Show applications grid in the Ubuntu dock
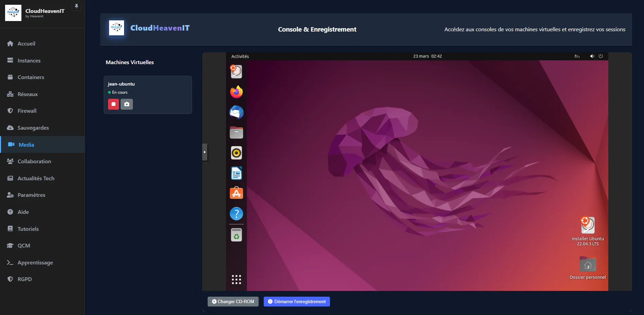This screenshot has width=644, height=315. coord(236,279)
